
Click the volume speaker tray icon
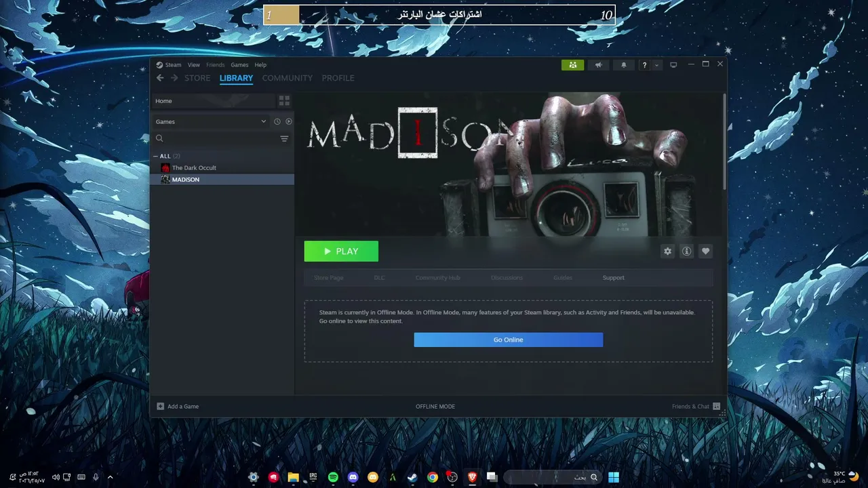pos(56,477)
